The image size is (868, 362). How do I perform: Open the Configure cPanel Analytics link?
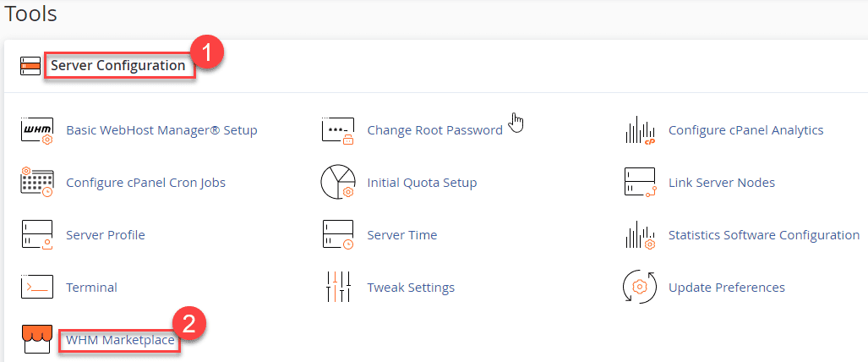point(746,130)
